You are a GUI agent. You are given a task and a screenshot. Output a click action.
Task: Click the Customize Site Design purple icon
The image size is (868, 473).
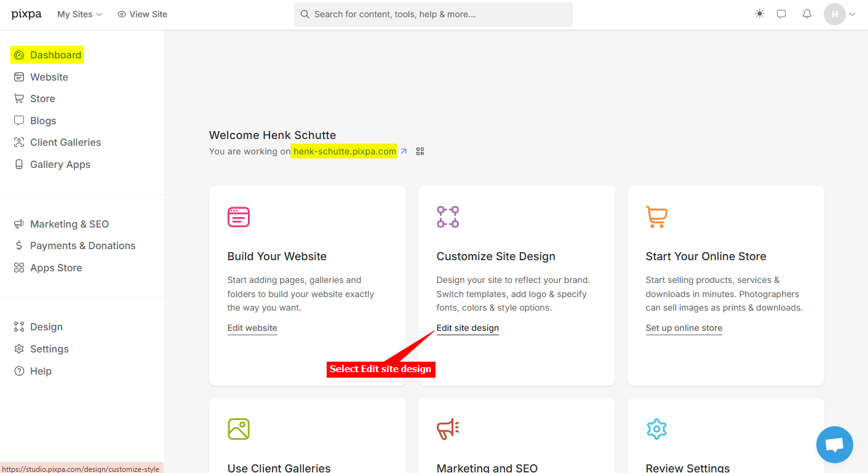pos(448,217)
